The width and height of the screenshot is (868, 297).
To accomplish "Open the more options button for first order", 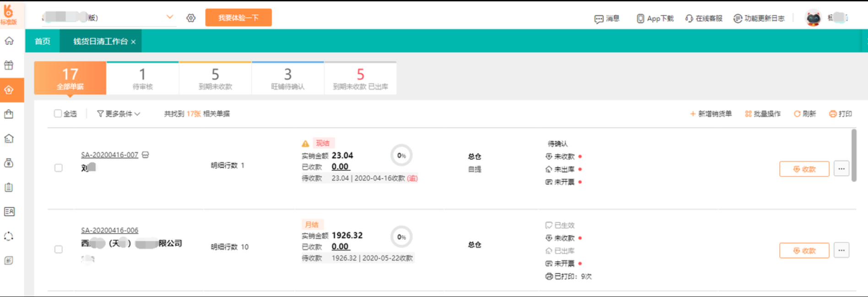I will (841, 169).
